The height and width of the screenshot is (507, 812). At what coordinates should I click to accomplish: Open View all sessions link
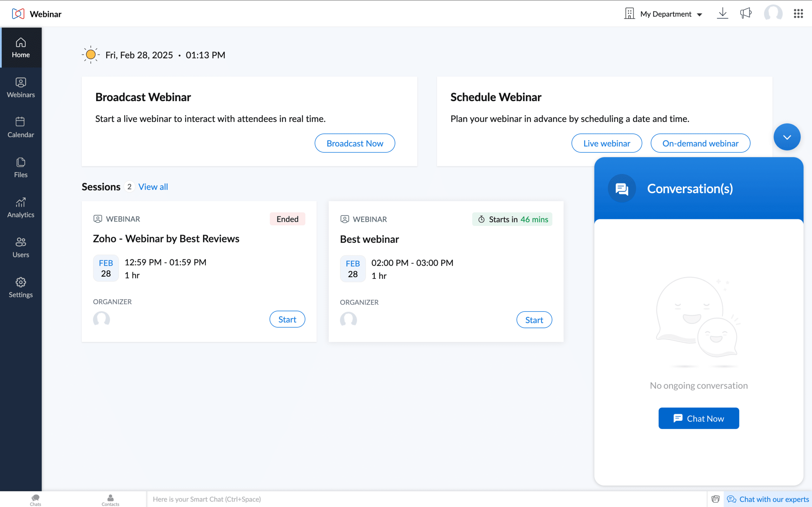click(x=153, y=187)
